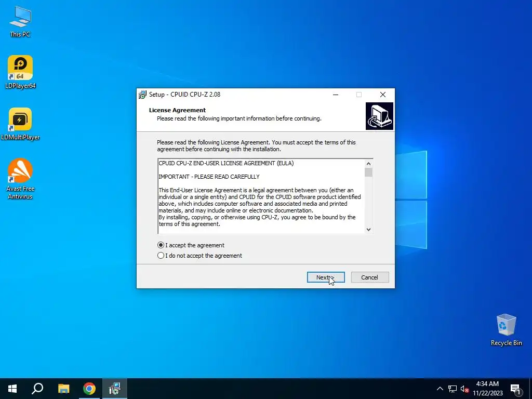Open the network status tray icon
Screen dimensions: 532x399
point(453,389)
